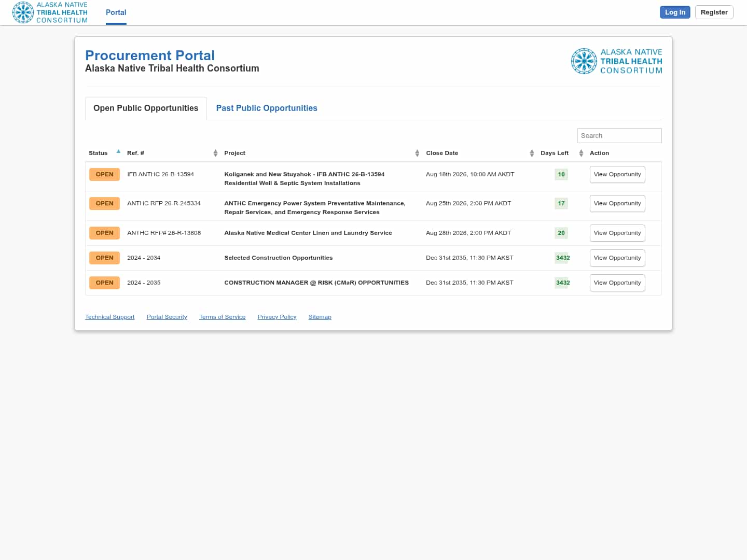Click the OPEN badge for 2024 - 2034
747x560 pixels.
(x=104, y=258)
